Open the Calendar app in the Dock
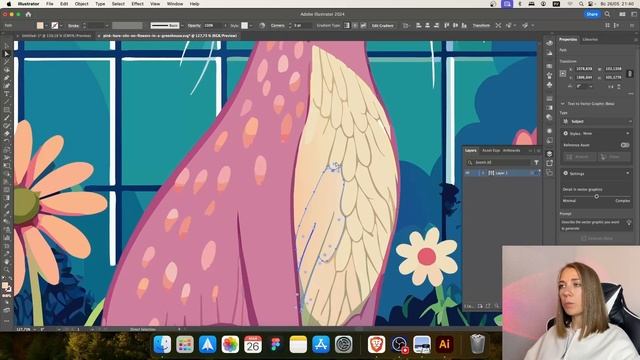The image size is (640, 360). pyautogui.click(x=253, y=344)
